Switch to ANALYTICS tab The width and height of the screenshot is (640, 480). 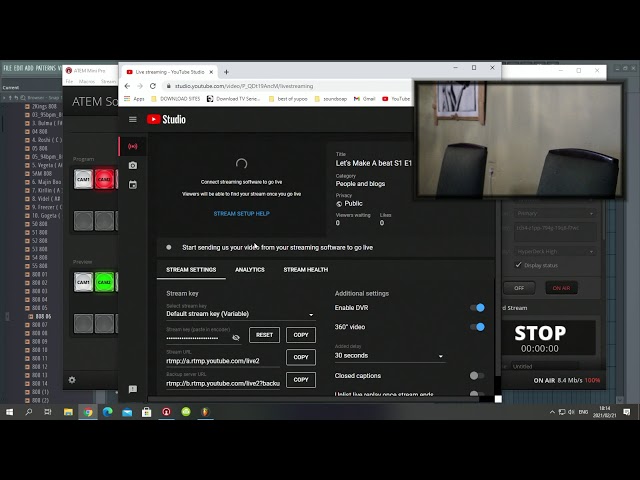[x=250, y=270]
